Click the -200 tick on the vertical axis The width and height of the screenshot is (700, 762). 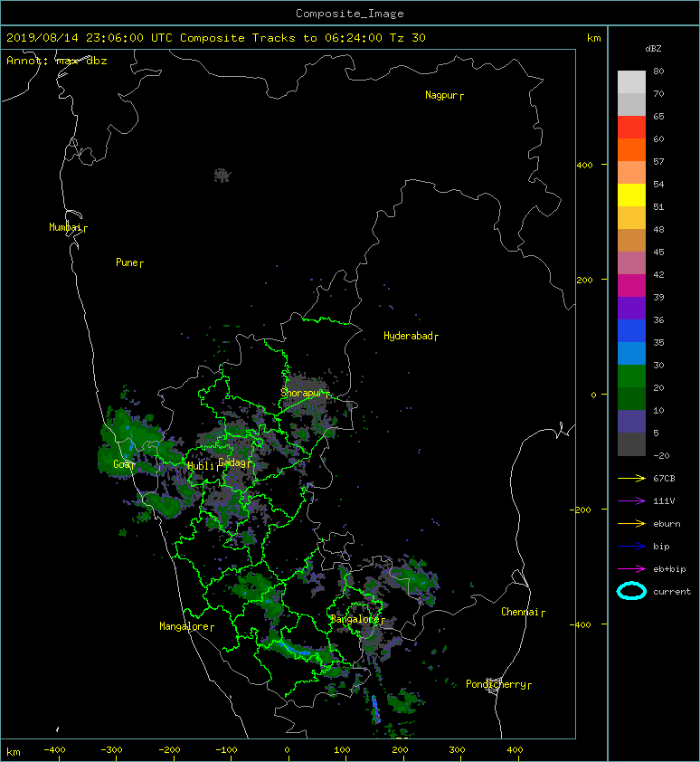(581, 510)
